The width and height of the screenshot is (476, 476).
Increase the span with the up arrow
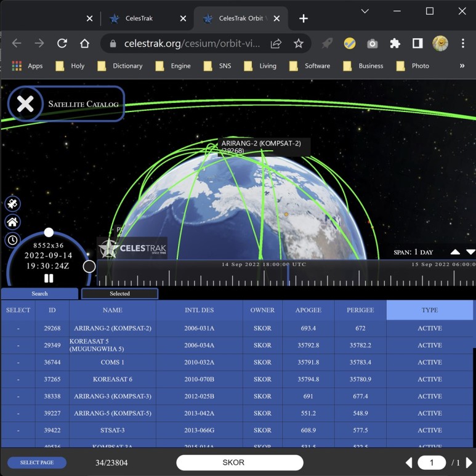(454, 252)
